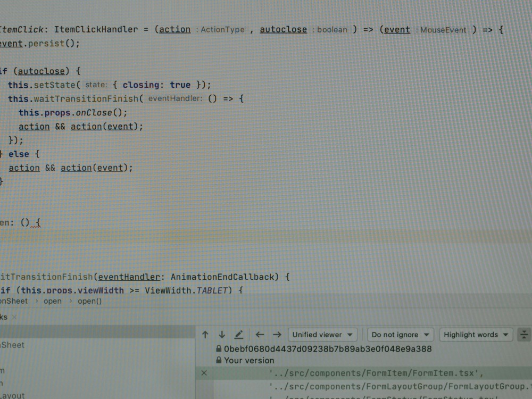Toggle collapse unchanged fragments icon
Screen dimensions: 532x399
pos(524,335)
